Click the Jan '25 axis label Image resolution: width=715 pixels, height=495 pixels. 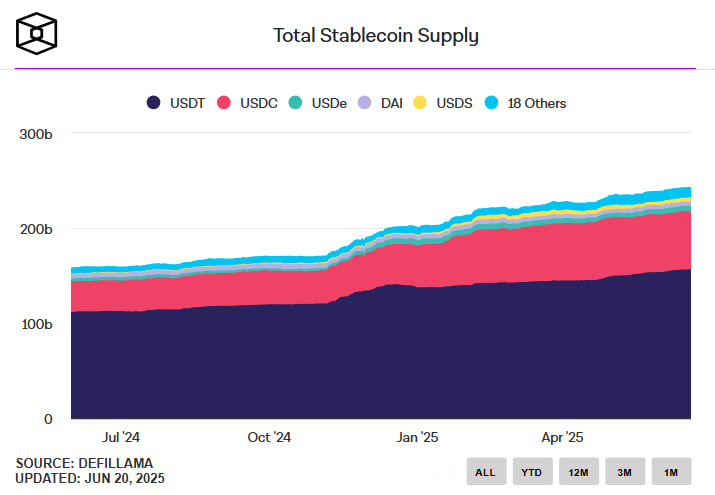click(x=417, y=437)
